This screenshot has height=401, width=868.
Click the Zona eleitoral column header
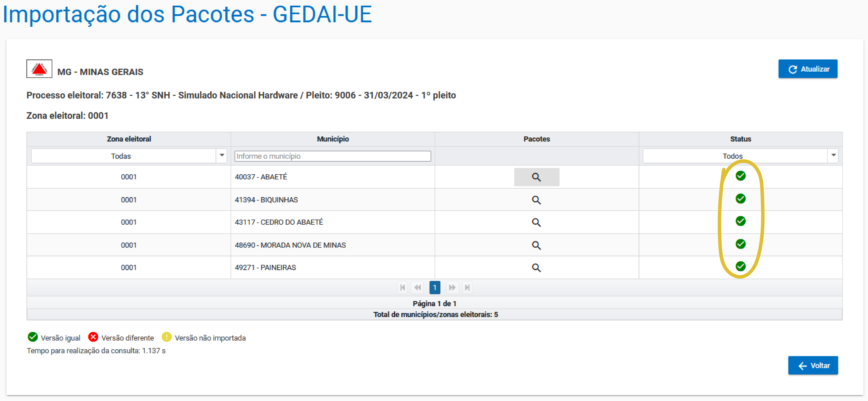coord(129,139)
